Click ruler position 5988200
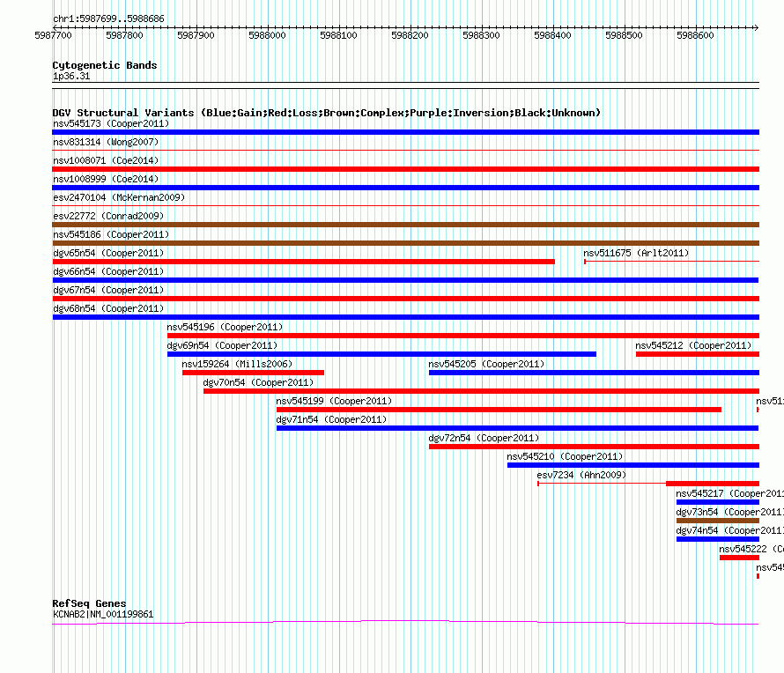Viewport: 784px width, 673px height. (410, 35)
